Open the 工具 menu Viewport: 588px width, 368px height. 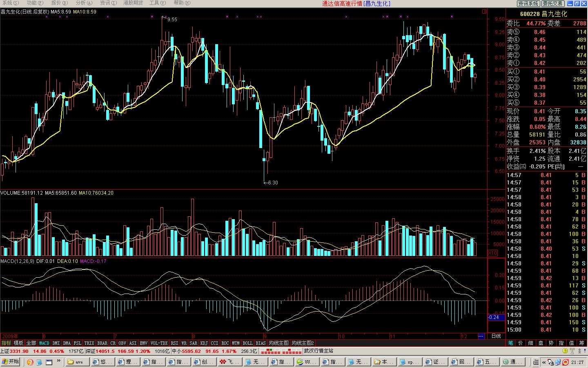point(158,3)
